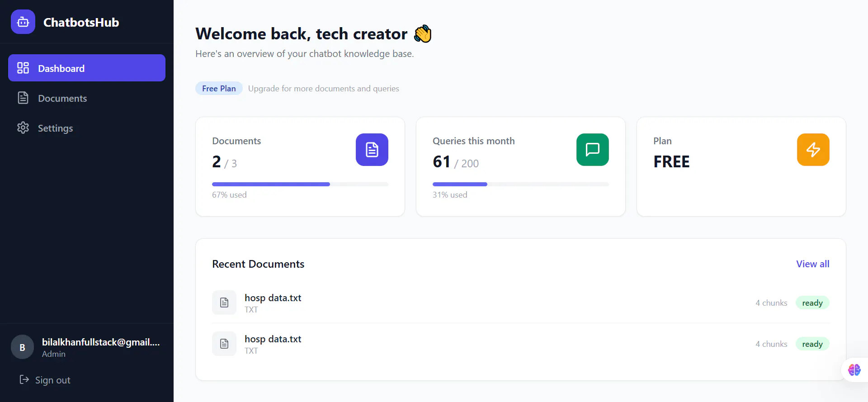
Task: Click the Recent Documents heading
Action: pyautogui.click(x=258, y=264)
